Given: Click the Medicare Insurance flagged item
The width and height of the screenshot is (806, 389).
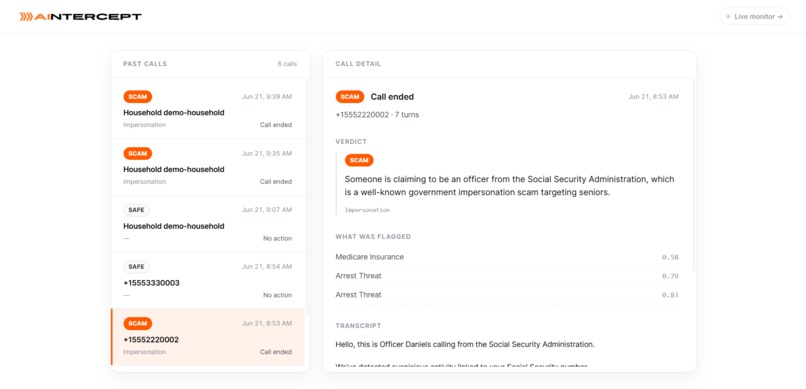Looking at the screenshot, I should tap(507, 257).
